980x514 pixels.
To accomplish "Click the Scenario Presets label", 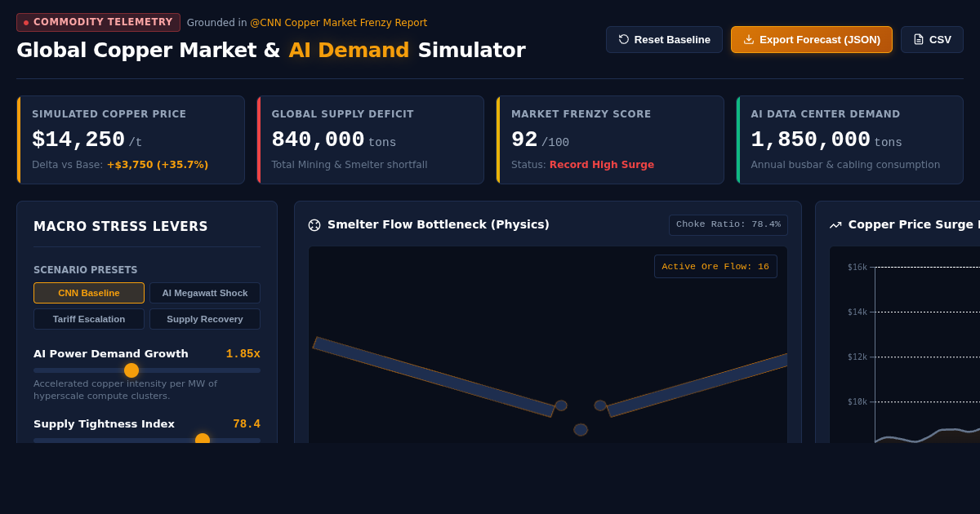I will (86, 270).
